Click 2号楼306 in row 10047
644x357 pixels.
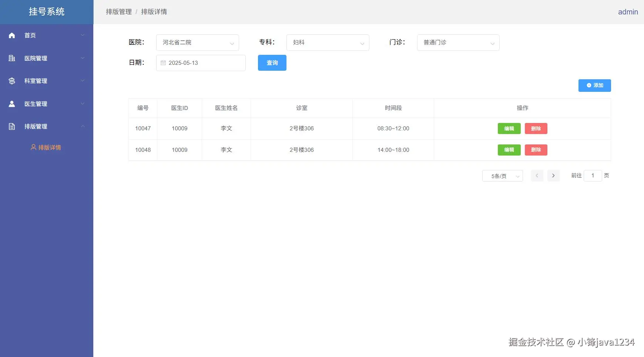pyautogui.click(x=302, y=129)
